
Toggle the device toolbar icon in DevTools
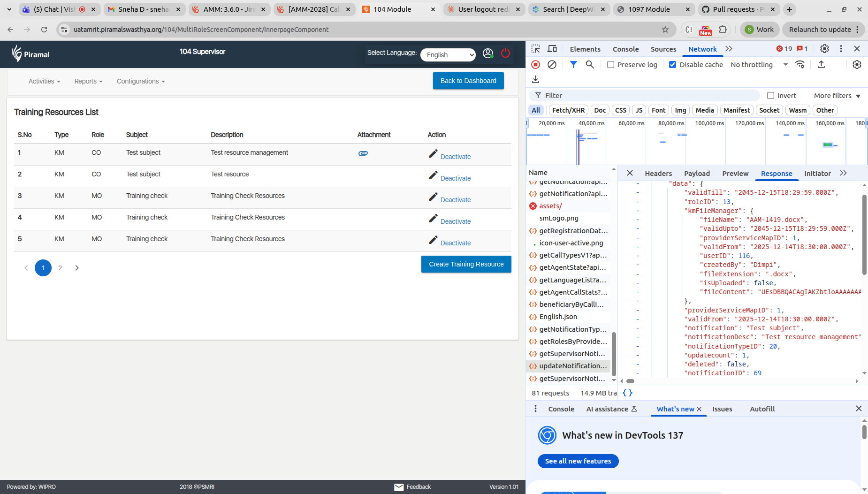pos(552,49)
